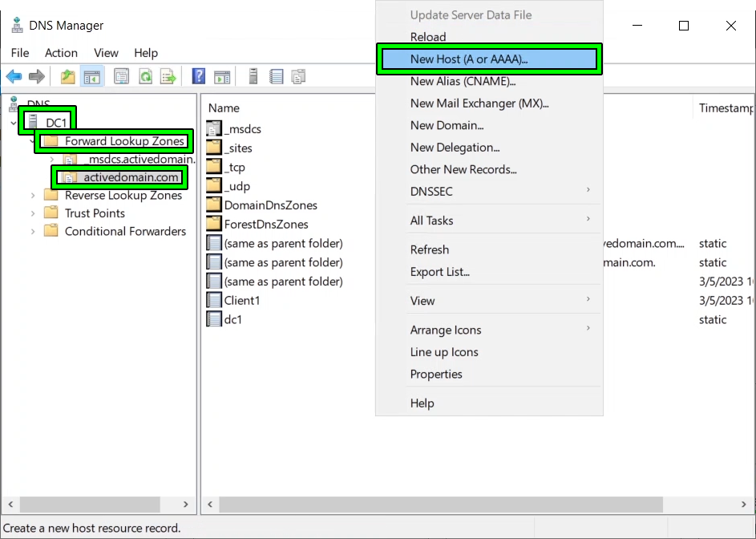Click the Export List toolbar icon
Image resolution: width=756 pixels, height=539 pixels.
168,76
